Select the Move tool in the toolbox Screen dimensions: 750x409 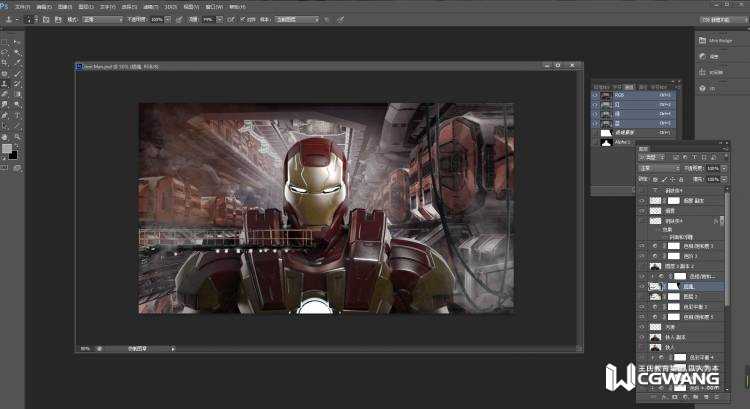coord(17,41)
